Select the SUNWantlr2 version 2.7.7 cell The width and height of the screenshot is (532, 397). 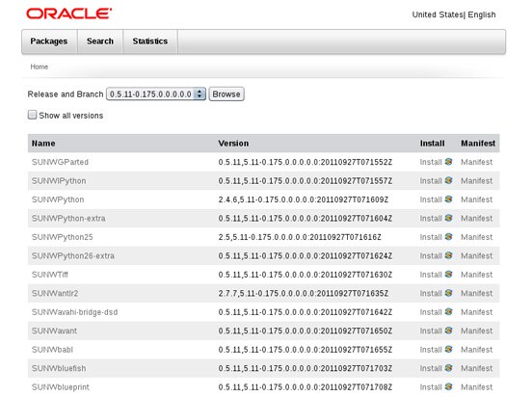point(304,293)
